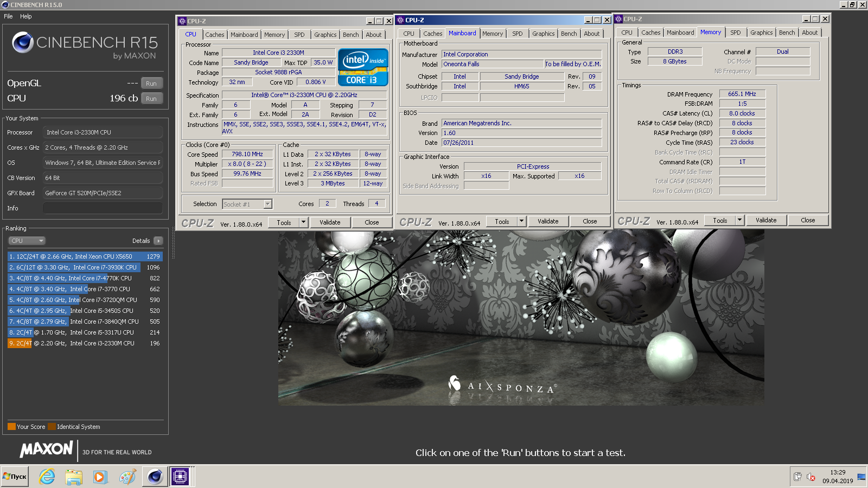Open About tab in first CPU-Z window
This screenshot has height=488, width=868.
tap(374, 35)
